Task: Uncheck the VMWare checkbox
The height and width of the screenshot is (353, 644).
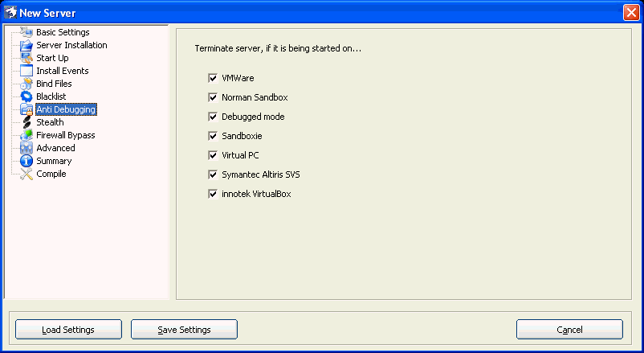Action: pyautogui.click(x=213, y=78)
